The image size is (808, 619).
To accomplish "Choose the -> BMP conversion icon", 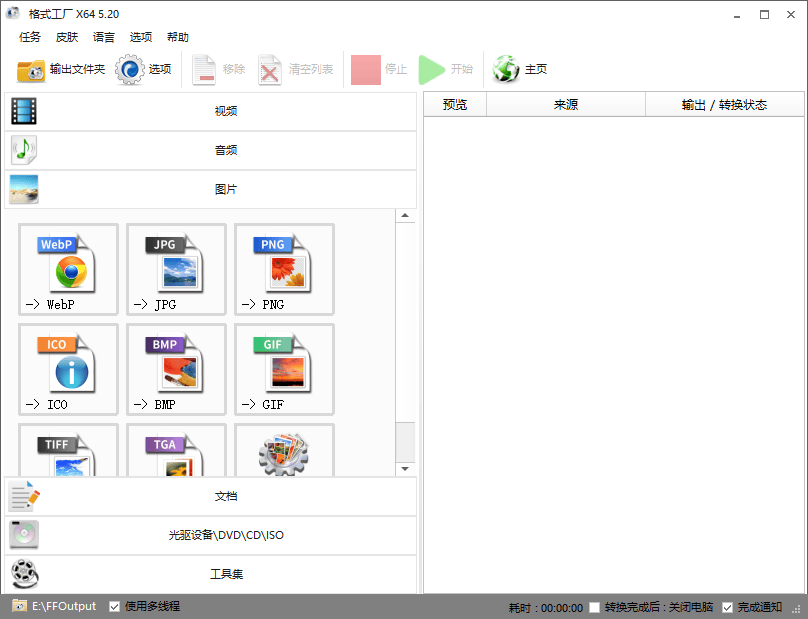I will [176, 370].
